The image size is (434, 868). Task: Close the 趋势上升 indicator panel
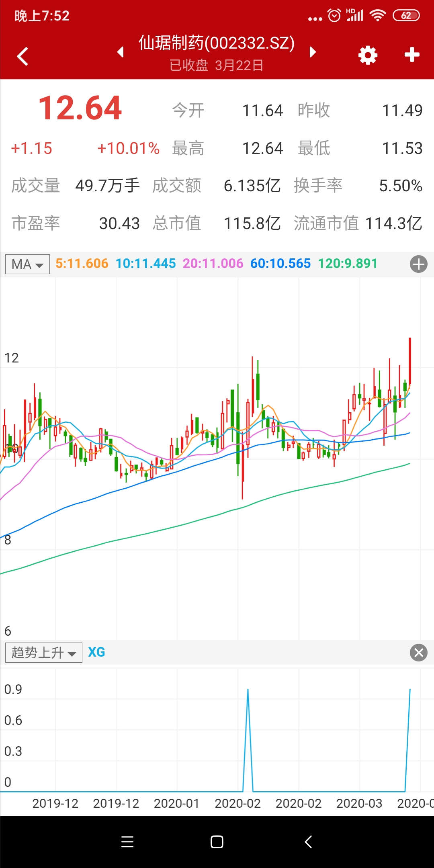418,652
